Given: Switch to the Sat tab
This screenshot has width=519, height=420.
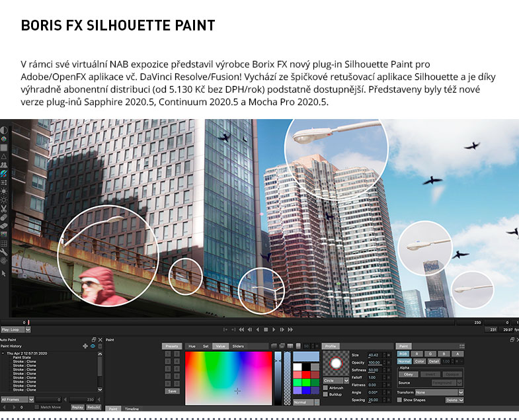Looking at the screenshot, I should pyautogui.click(x=206, y=346).
